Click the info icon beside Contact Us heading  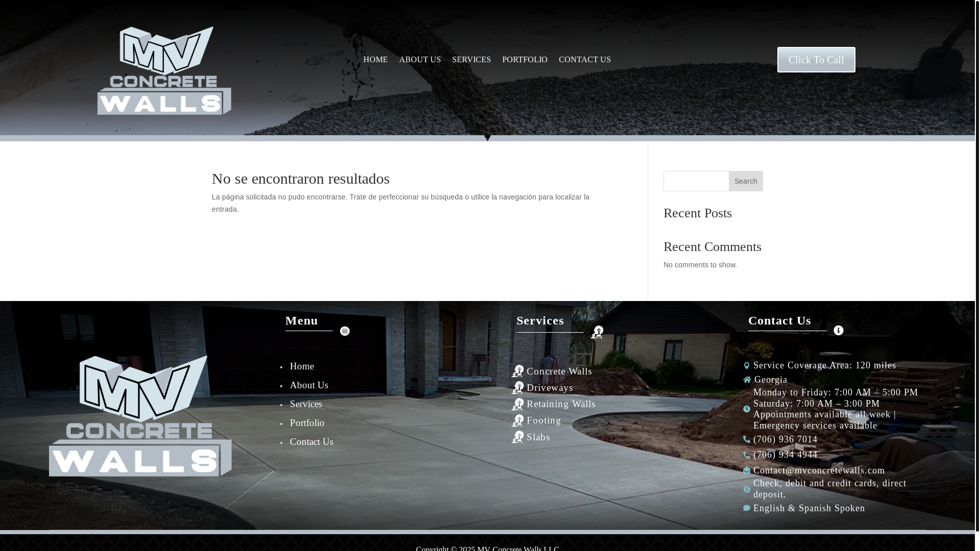[839, 331]
